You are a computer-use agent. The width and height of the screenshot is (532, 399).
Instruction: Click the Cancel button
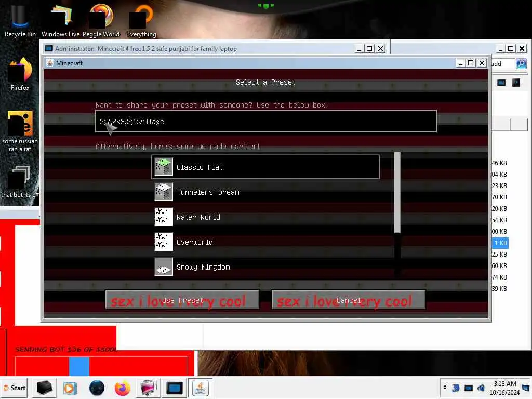349,300
